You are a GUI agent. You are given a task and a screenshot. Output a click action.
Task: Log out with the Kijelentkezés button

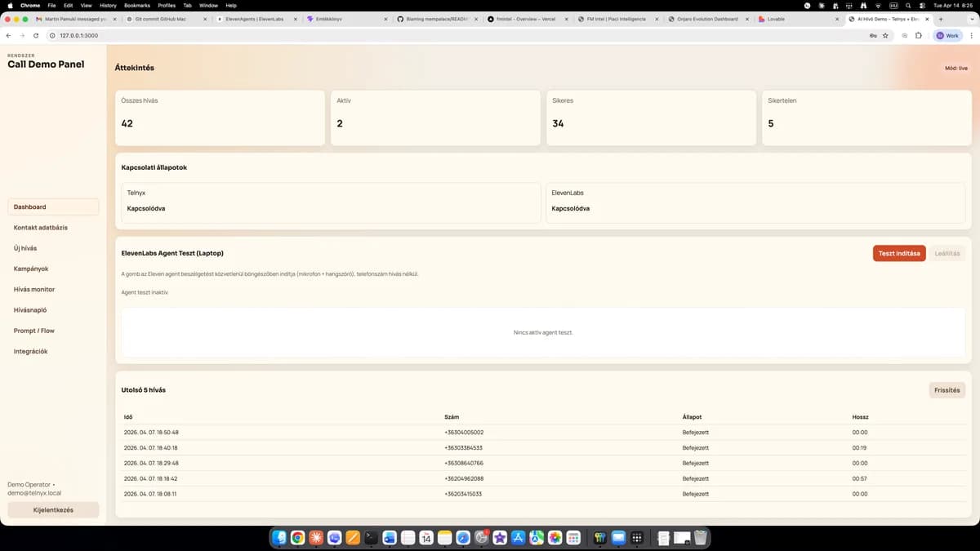pos(53,510)
